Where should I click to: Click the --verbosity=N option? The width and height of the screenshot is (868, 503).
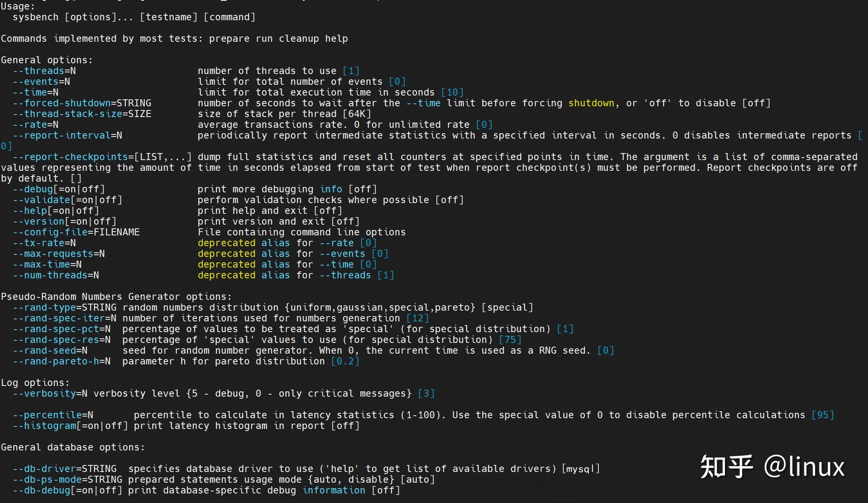[50, 393]
